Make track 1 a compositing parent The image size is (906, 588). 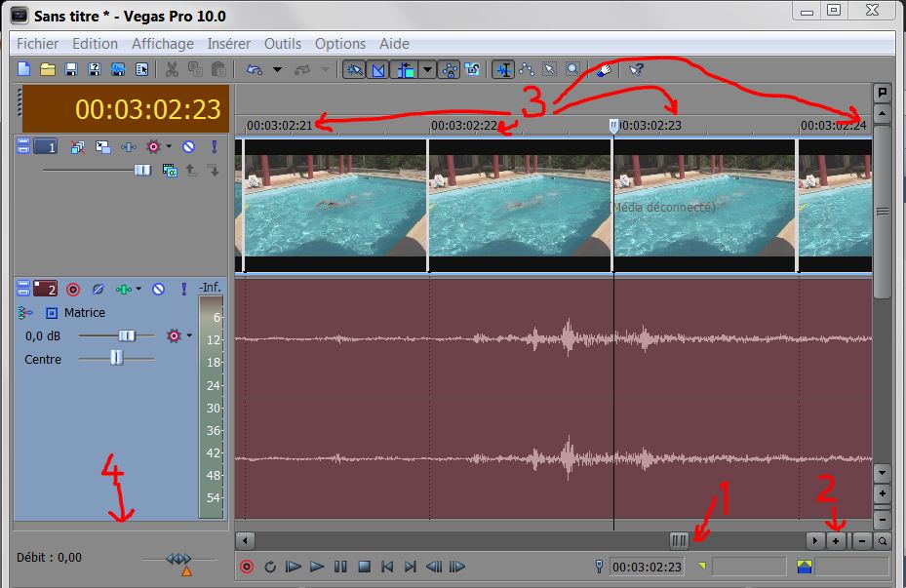191,171
